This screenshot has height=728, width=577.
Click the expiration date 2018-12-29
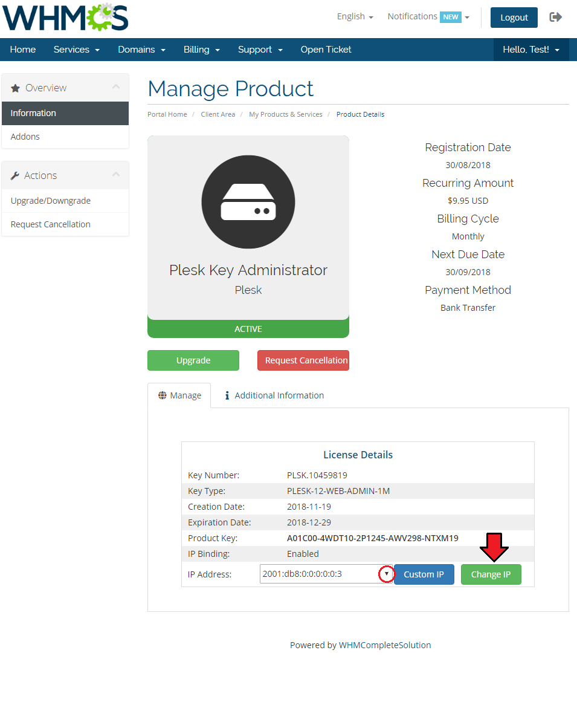(309, 522)
